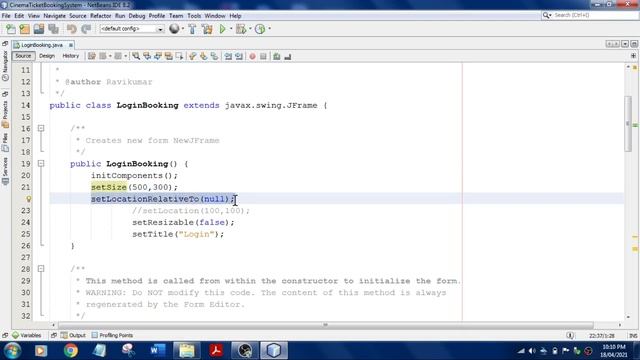Screen dimensions: 640x360
Task: Switch to History view
Action: pos(71,56)
